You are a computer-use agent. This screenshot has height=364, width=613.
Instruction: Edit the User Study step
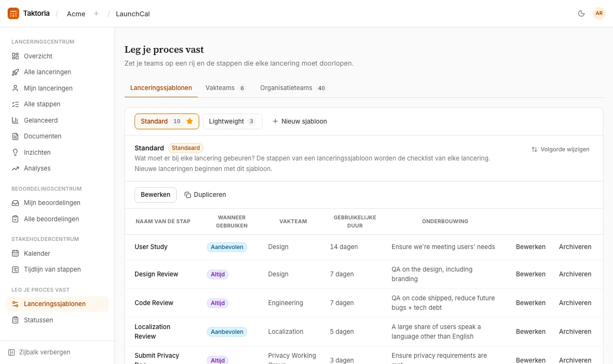(x=531, y=247)
